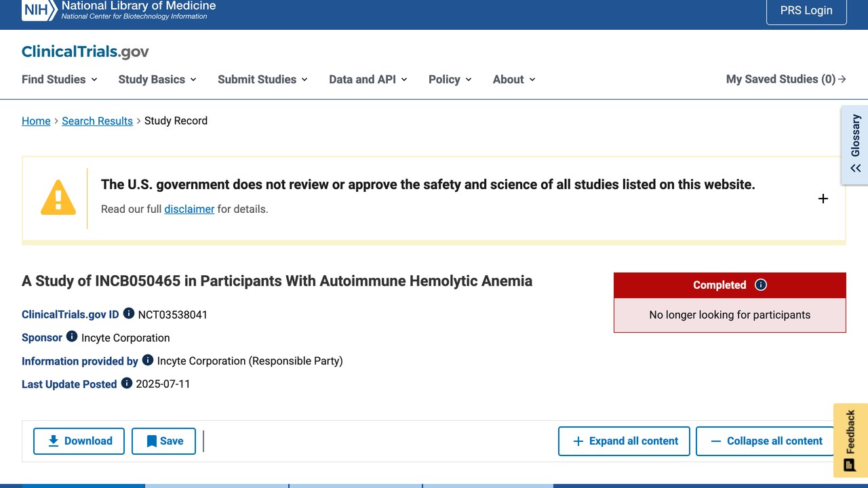Open the Feedback side tab

(850, 441)
